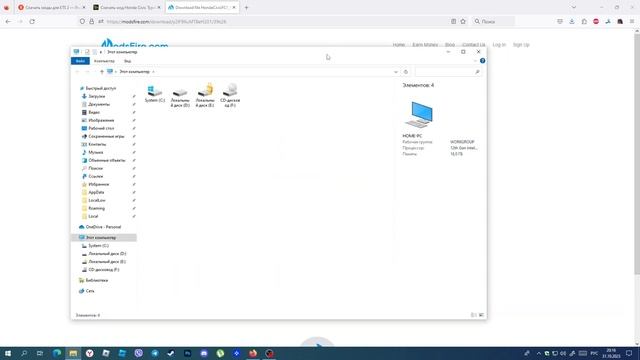This screenshot has height=360, width=640.
Task: Click Home link on ModsFire page
Action: click(x=399, y=45)
